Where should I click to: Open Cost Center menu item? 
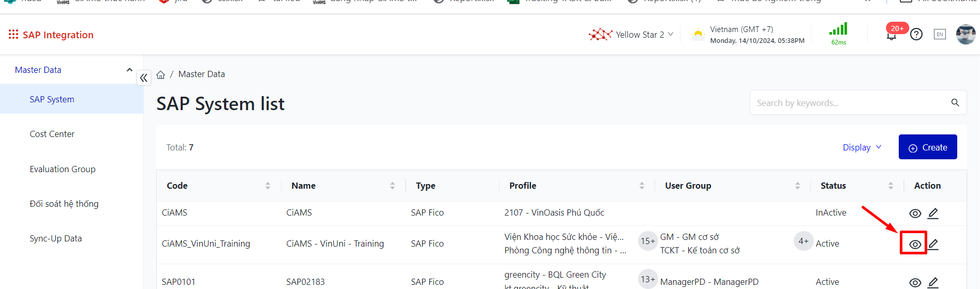click(x=52, y=134)
